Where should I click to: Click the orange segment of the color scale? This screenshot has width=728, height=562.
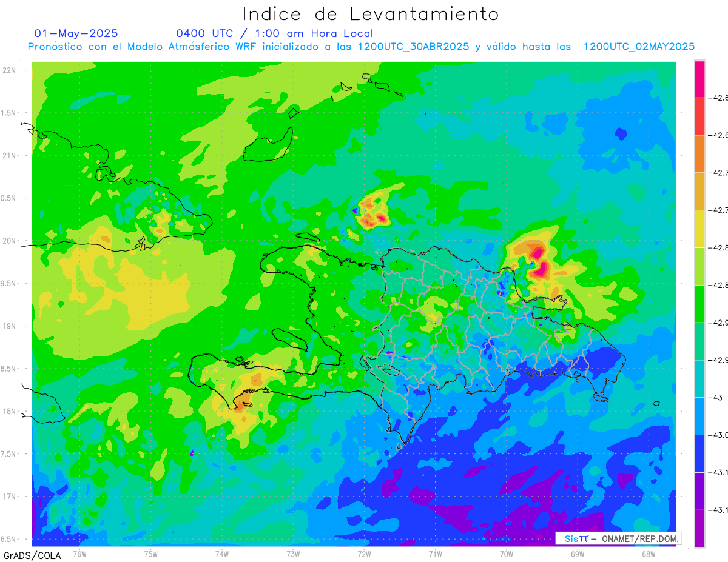click(699, 154)
